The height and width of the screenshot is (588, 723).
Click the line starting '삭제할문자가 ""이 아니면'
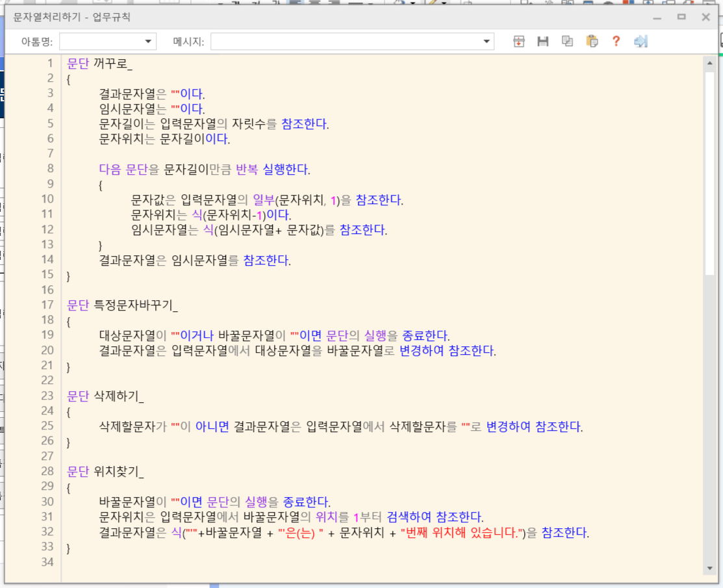pos(341,427)
